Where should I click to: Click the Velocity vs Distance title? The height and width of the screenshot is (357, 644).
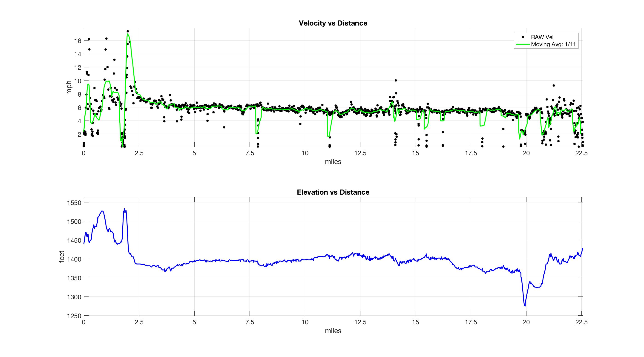click(x=333, y=23)
